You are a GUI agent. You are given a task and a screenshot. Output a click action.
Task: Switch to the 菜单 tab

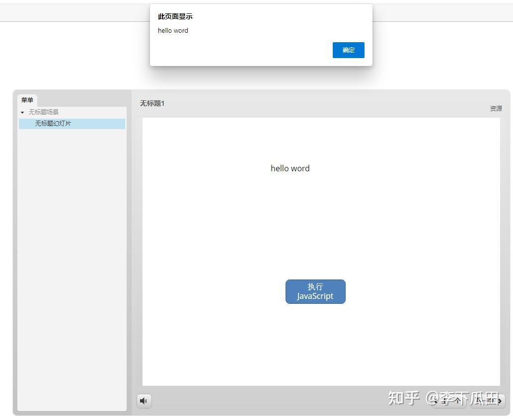click(27, 100)
